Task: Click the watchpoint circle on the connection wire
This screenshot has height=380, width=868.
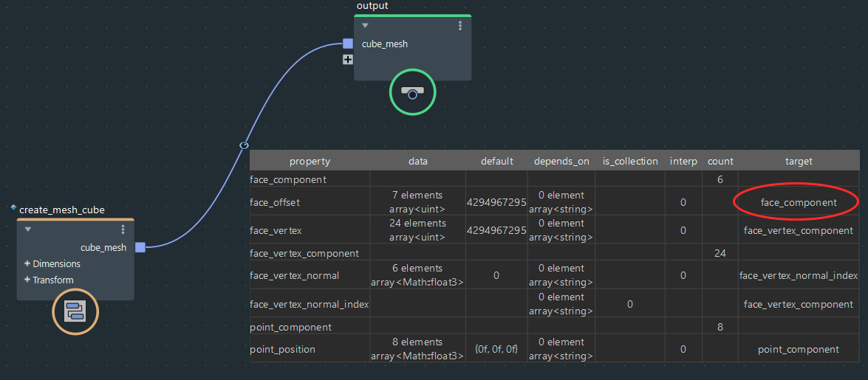Action: point(244,145)
